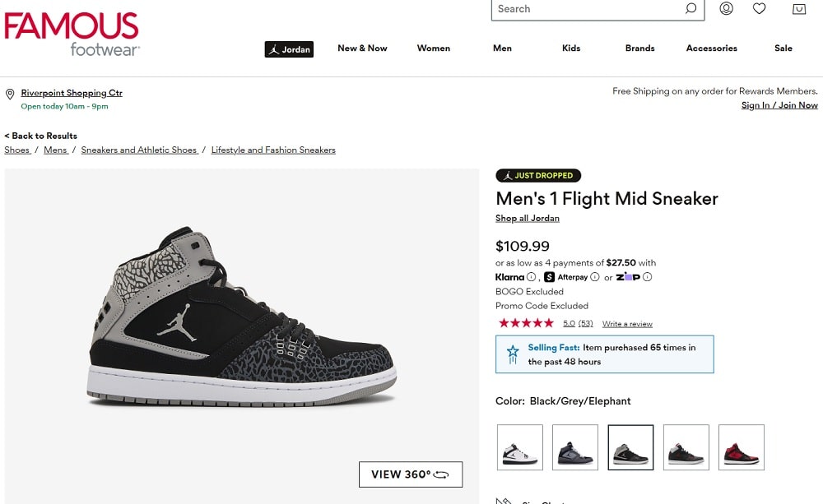Image resolution: width=823 pixels, height=504 pixels.
Task: Select the red colorway thumbnail
Action: click(741, 446)
